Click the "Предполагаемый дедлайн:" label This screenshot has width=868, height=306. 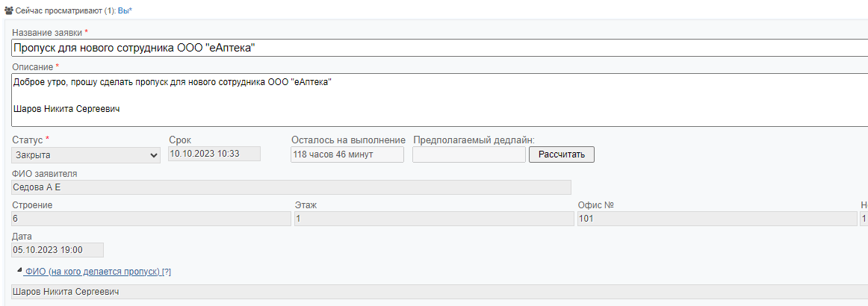click(474, 140)
